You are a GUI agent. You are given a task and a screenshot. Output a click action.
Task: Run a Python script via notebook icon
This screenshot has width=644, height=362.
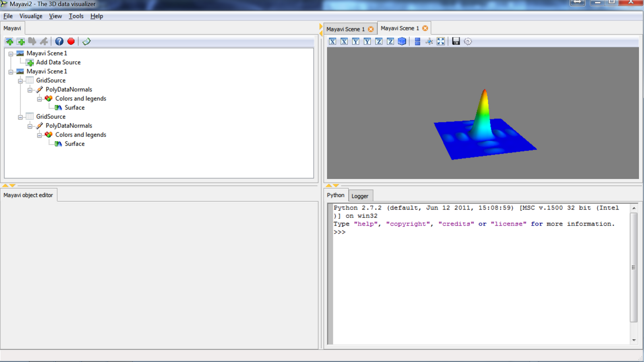pos(86,41)
